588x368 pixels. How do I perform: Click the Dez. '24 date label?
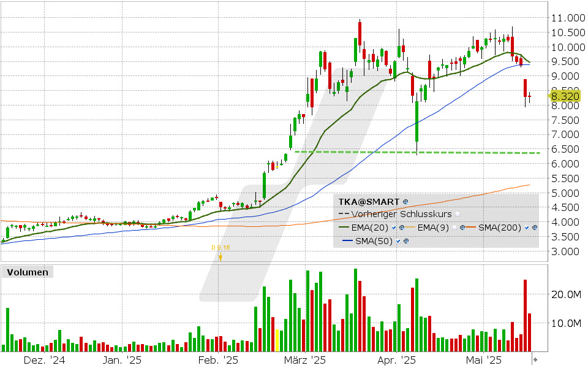point(44,361)
